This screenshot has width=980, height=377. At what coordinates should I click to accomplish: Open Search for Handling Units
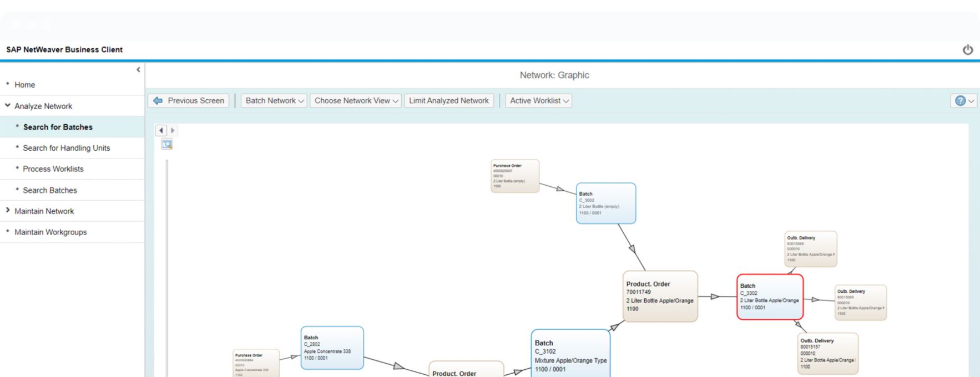point(66,148)
